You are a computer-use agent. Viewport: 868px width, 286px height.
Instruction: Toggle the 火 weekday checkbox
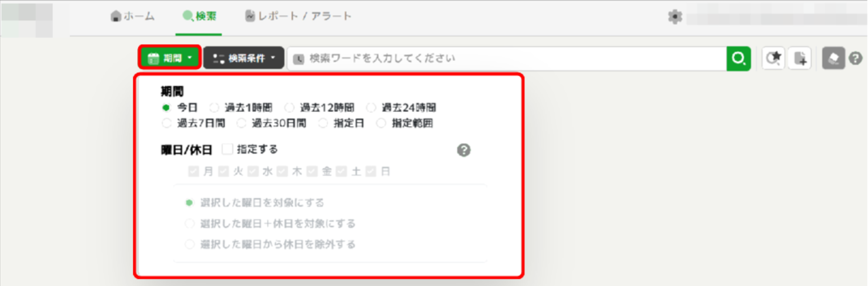(223, 171)
